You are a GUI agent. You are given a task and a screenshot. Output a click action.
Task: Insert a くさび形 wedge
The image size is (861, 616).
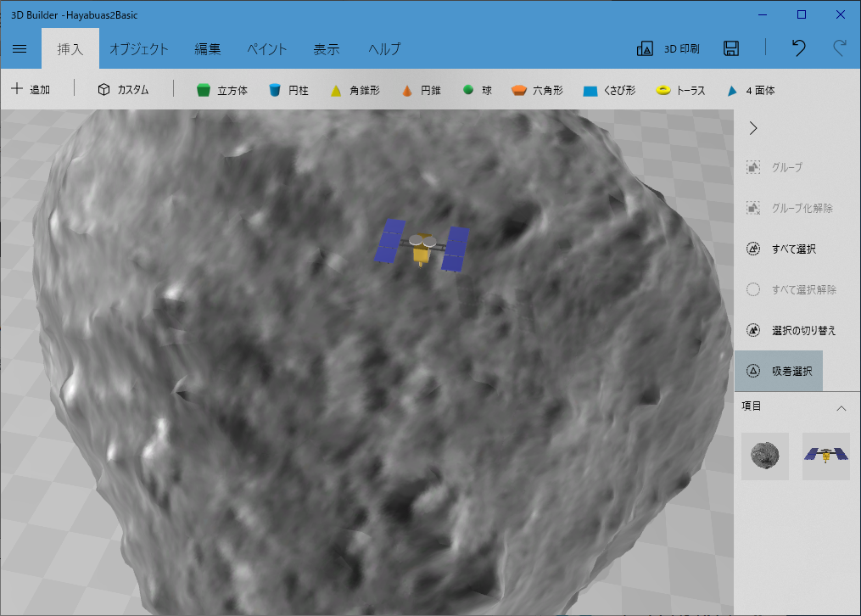tap(609, 90)
